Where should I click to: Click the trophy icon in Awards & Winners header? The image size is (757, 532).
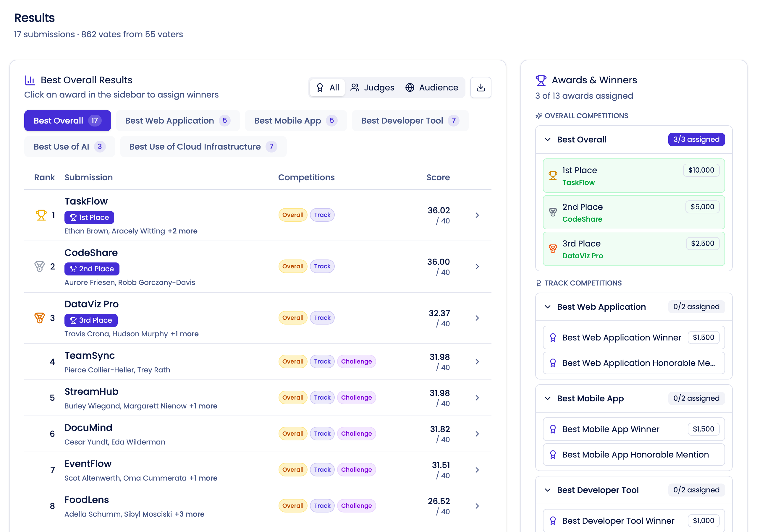[541, 80]
